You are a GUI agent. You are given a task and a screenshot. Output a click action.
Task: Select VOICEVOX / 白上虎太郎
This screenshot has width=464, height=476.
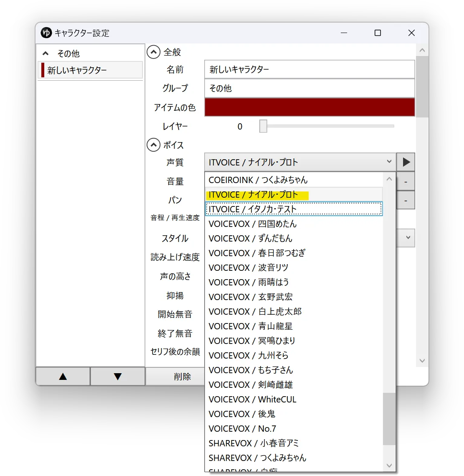click(294, 311)
